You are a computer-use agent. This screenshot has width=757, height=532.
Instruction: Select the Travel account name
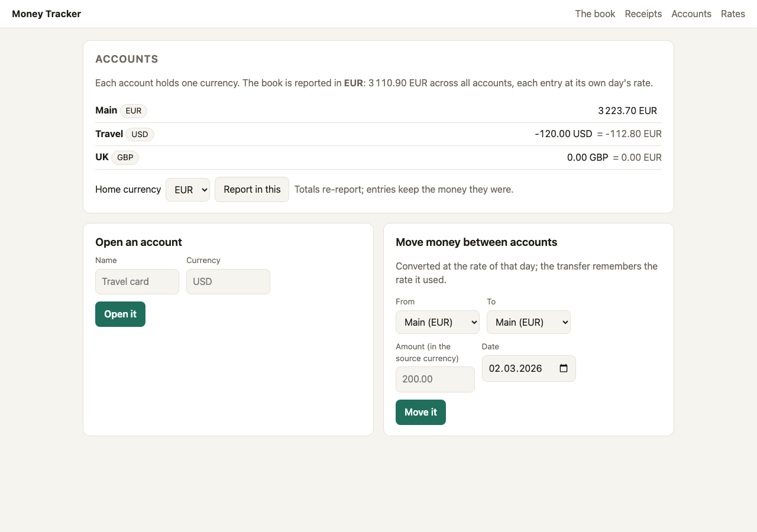(x=109, y=134)
